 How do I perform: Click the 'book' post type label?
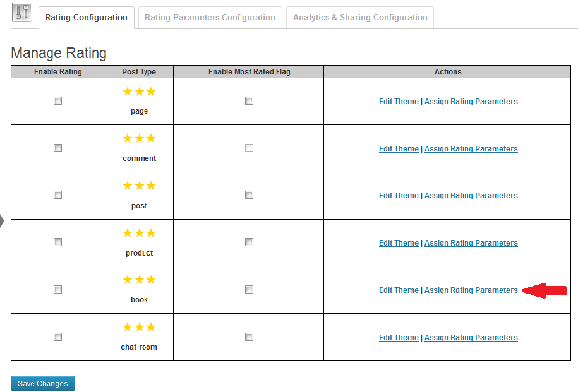[x=139, y=300]
